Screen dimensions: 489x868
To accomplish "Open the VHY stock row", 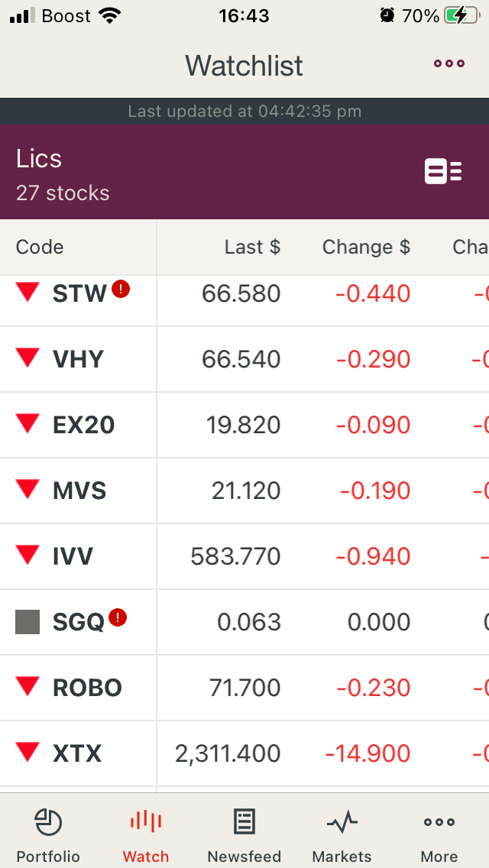I will tap(244, 359).
